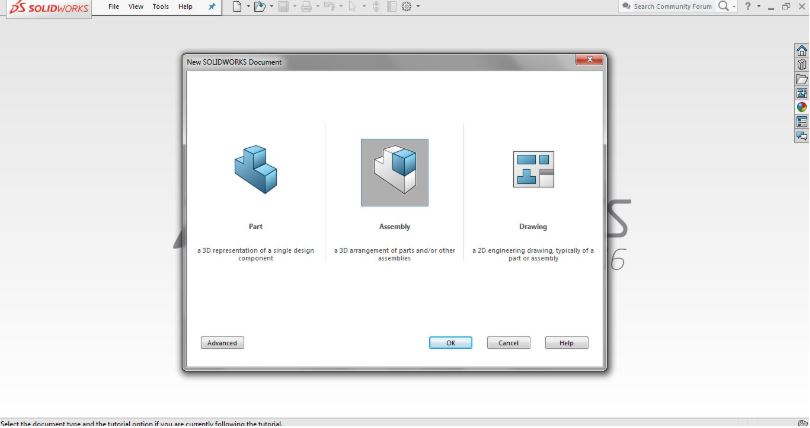The width and height of the screenshot is (810, 428).
Task: Click the dialog Help button
Action: click(x=567, y=343)
